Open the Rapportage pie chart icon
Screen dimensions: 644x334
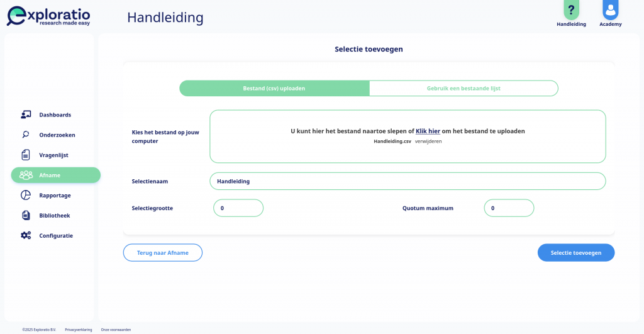click(26, 195)
